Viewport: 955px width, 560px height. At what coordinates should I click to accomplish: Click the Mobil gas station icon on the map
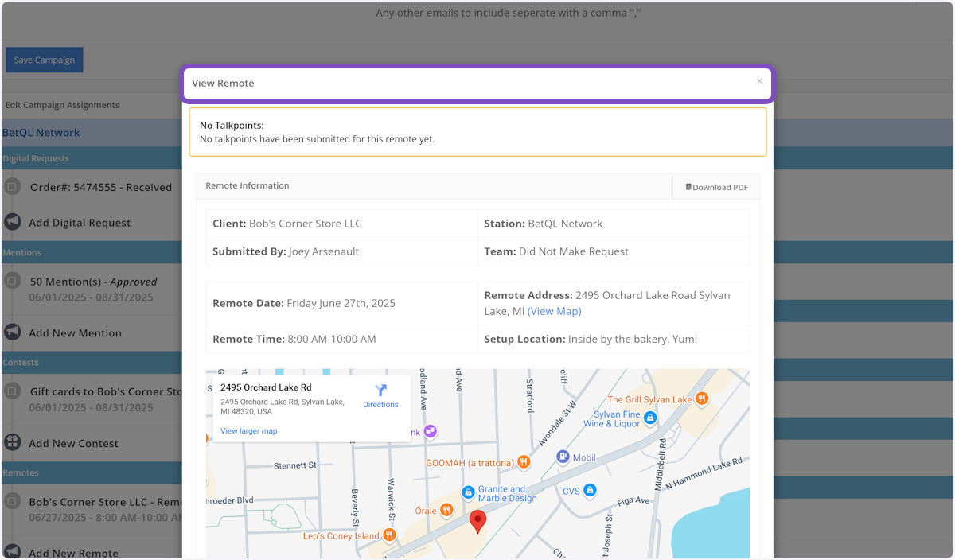click(x=563, y=457)
